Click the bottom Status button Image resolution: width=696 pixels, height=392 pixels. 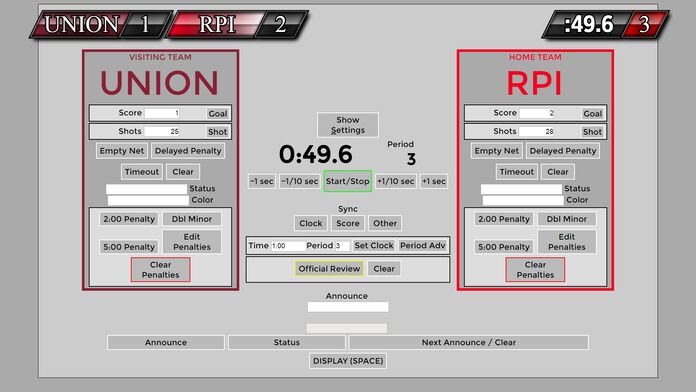pos(287,343)
